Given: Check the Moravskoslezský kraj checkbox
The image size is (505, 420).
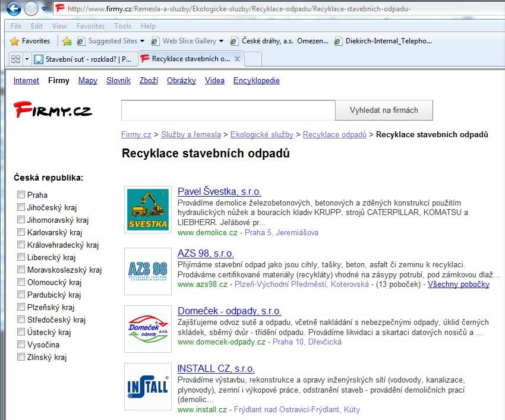Looking at the screenshot, I should (x=21, y=269).
